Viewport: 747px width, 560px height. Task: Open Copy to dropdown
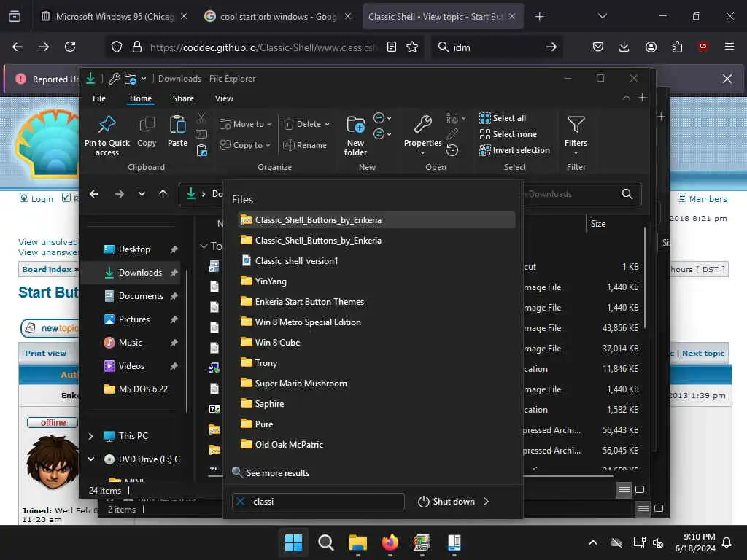point(245,145)
